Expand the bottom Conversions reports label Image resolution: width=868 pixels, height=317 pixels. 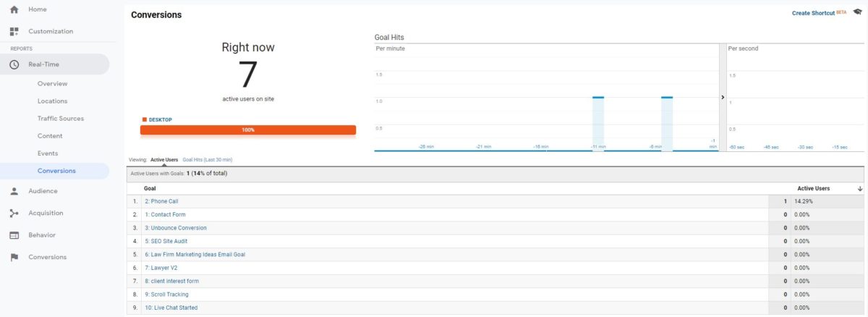[x=47, y=257]
